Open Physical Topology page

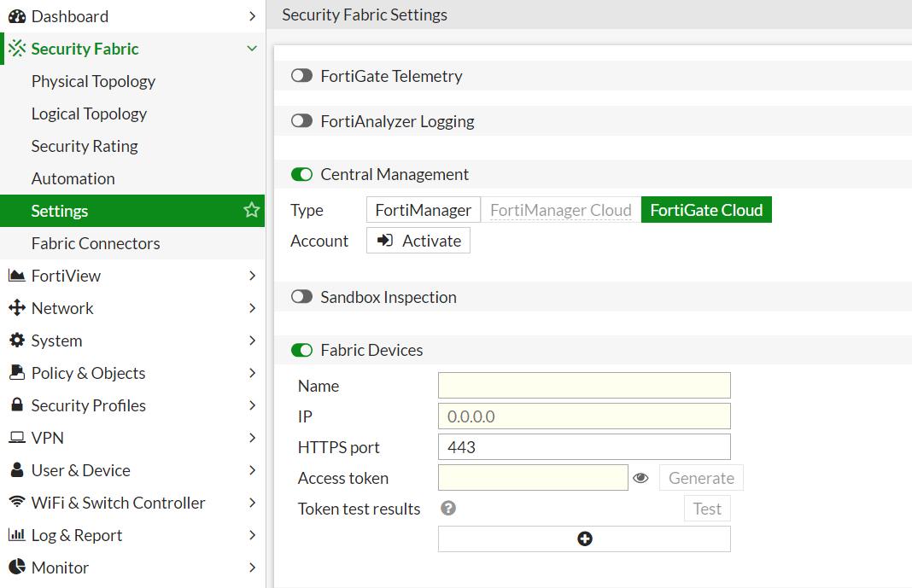pyautogui.click(x=93, y=81)
